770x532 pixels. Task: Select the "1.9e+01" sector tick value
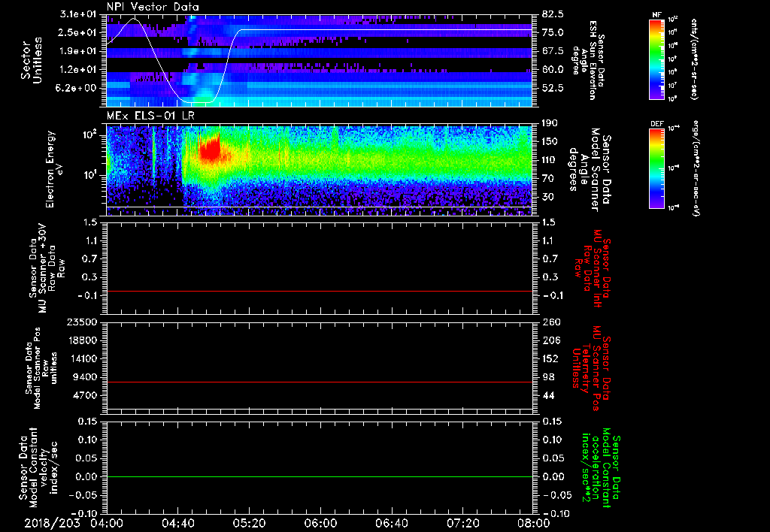tap(77, 51)
